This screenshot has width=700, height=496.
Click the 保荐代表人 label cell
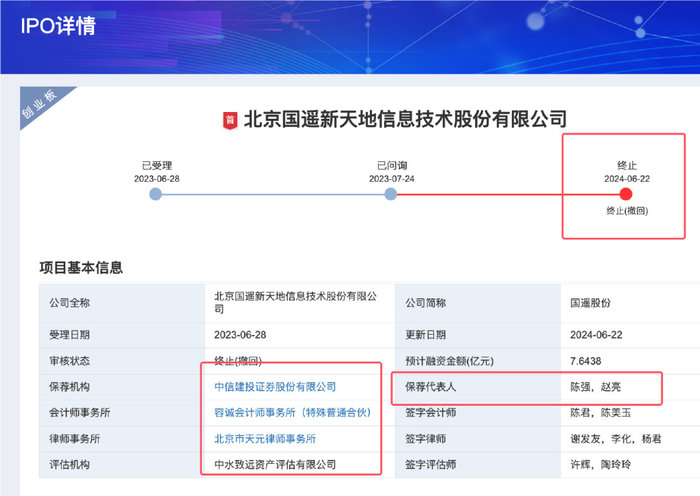pyautogui.click(x=478, y=387)
